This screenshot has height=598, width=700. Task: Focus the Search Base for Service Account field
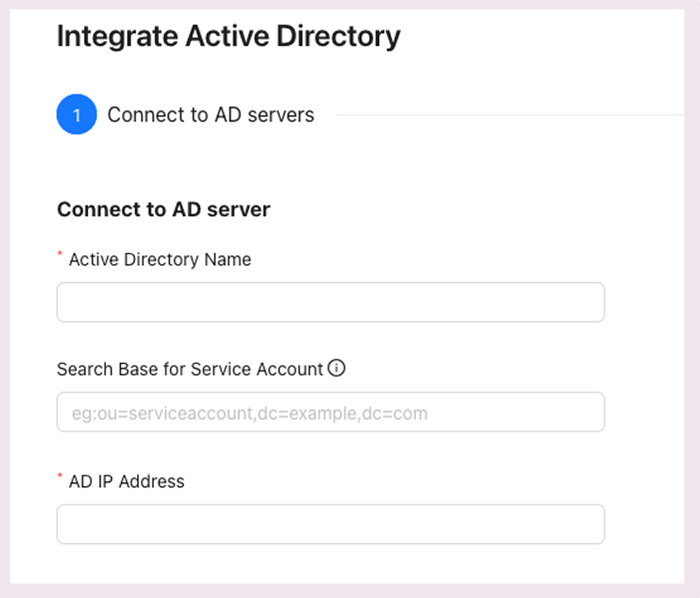click(330, 412)
